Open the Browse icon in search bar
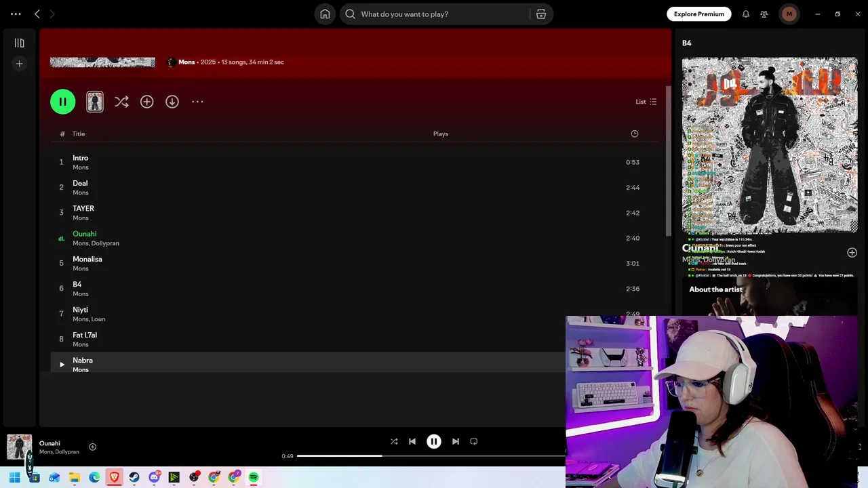Screen dimensions: 868x488 click(x=541, y=14)
